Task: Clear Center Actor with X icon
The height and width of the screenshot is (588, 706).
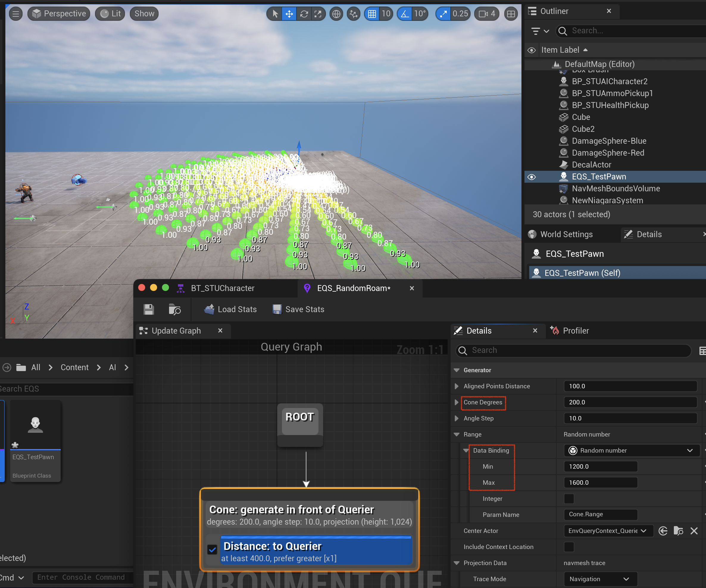Action: click(694, 531)
